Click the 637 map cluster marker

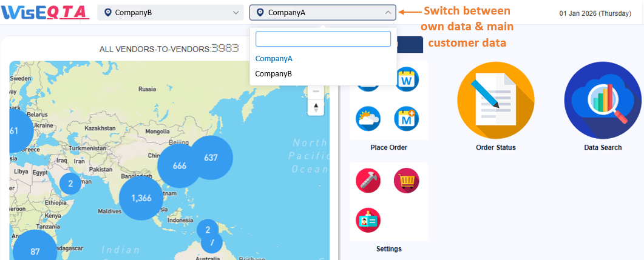(211, 158)
